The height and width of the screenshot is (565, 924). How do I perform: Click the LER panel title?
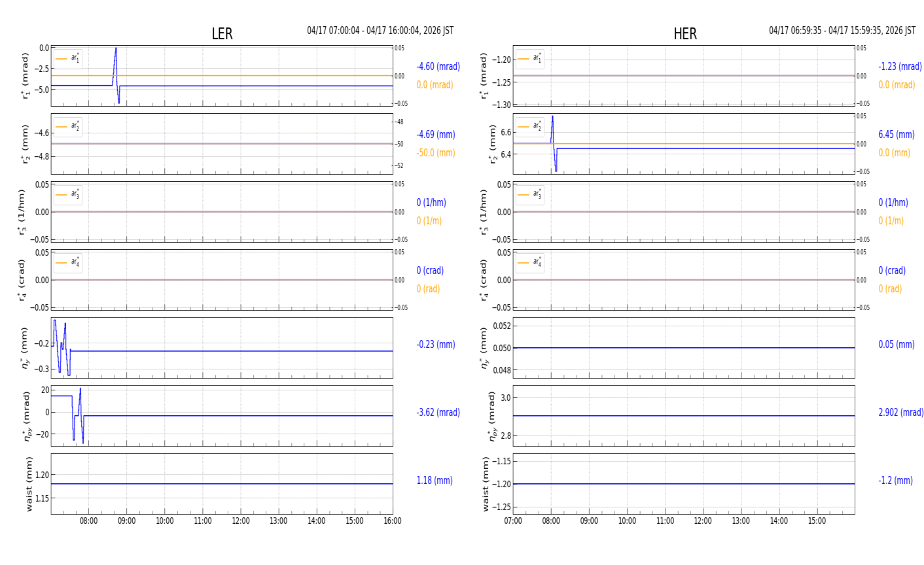[x=222, y=34]
